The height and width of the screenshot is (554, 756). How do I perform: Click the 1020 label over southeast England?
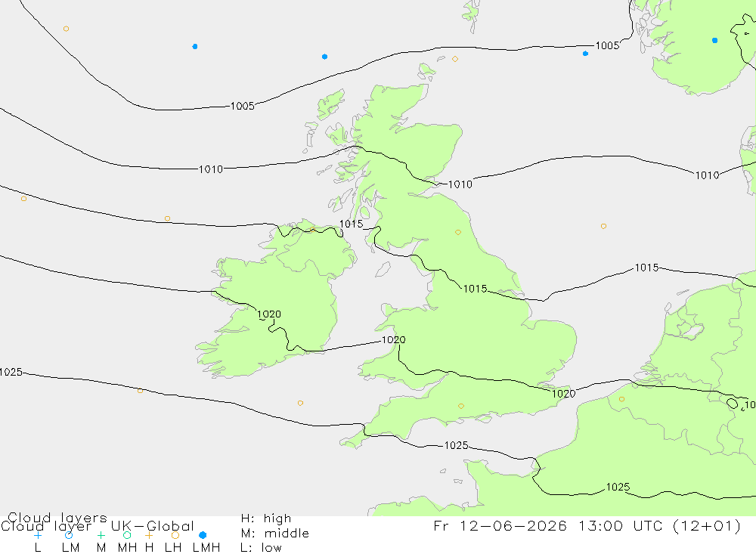(x=564, y=394)
